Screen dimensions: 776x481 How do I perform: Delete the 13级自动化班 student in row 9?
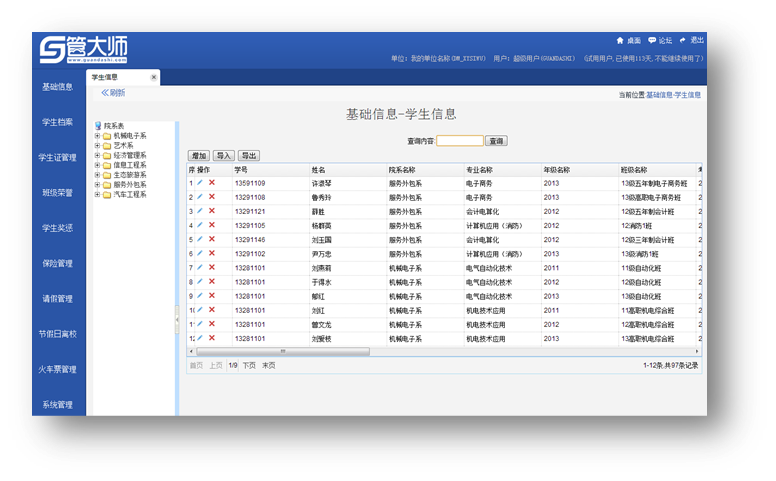(212, 296)
